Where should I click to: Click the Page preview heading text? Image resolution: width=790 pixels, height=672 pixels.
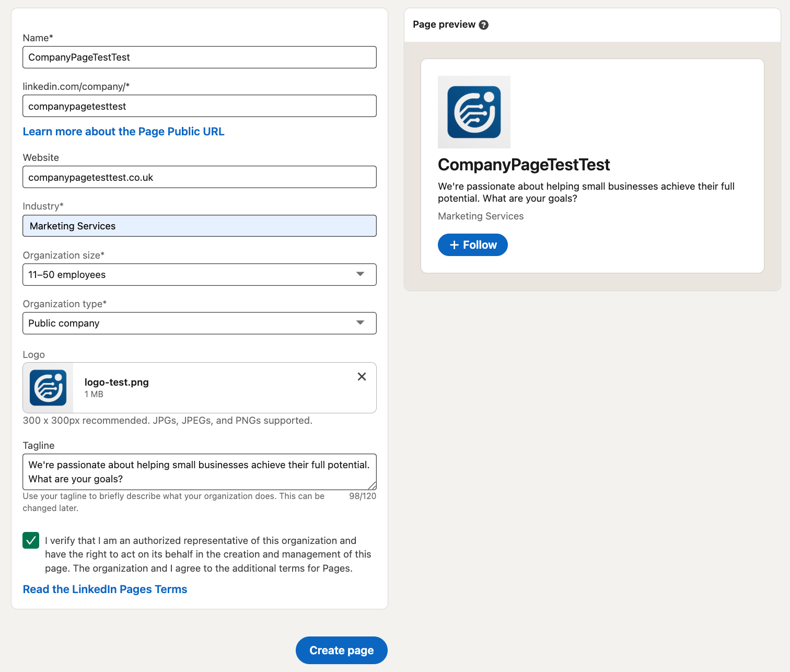click(444, 25)
